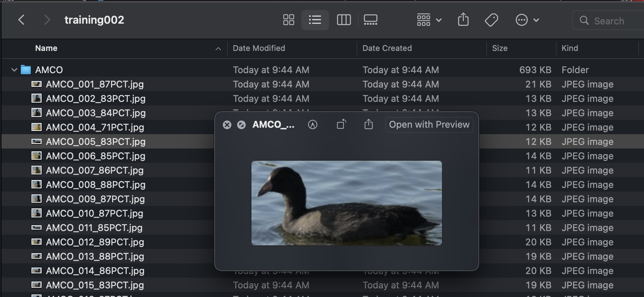Click the Share icon in Finder toolbar
This screenshot has height=297, width=644.
tap(463, 20)
